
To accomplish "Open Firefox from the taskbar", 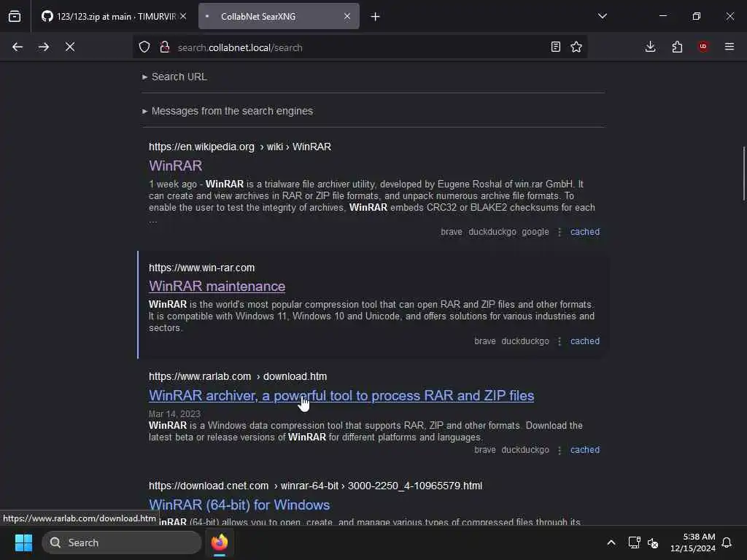I will click(x=220, y=542).
